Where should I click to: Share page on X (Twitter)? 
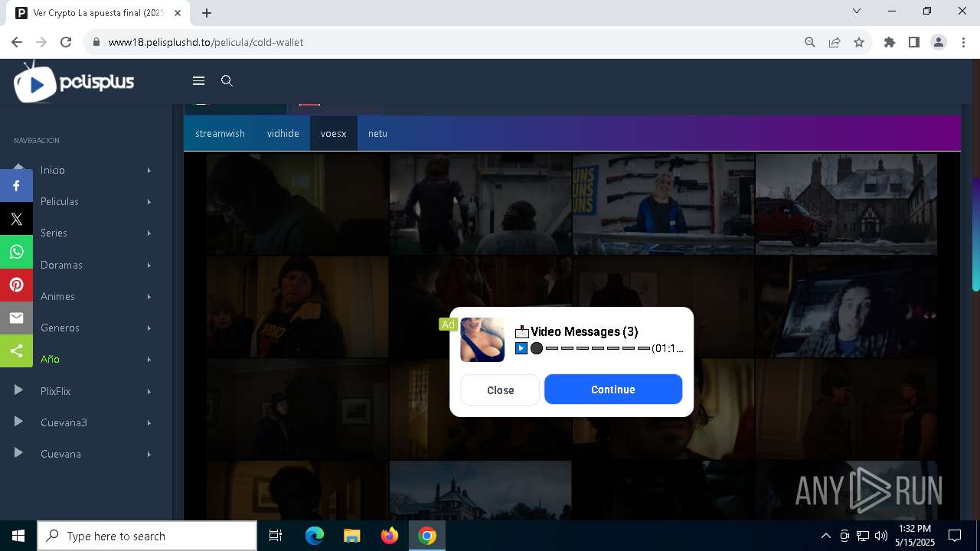pos(16,219)
